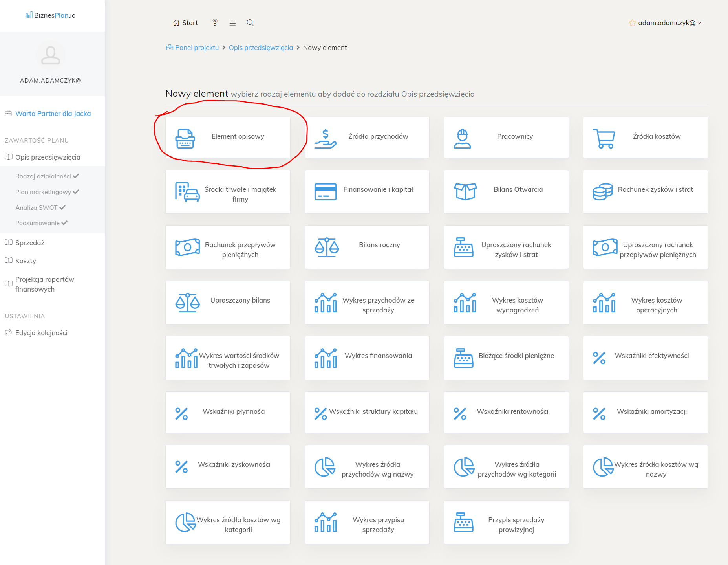
Task: Click the Źródła przychodów hand-with-dollar icon
Action: click(x=326, y=138)
